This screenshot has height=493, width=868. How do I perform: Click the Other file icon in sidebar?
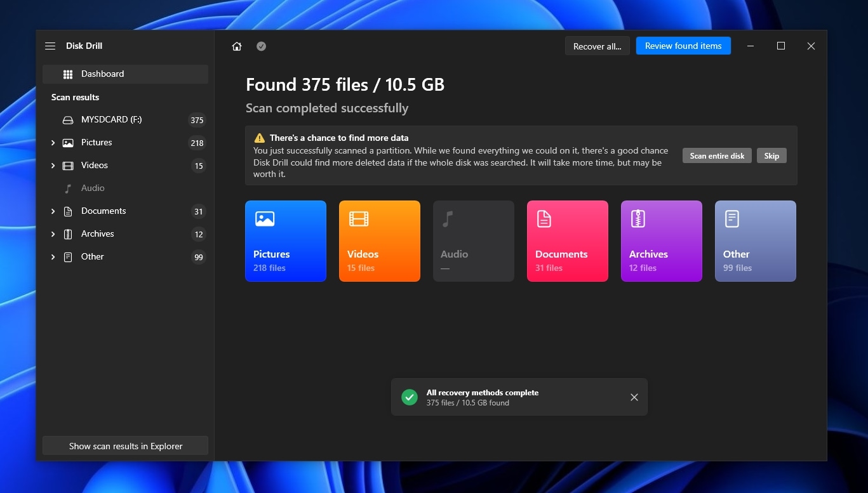tap(68, 257)
